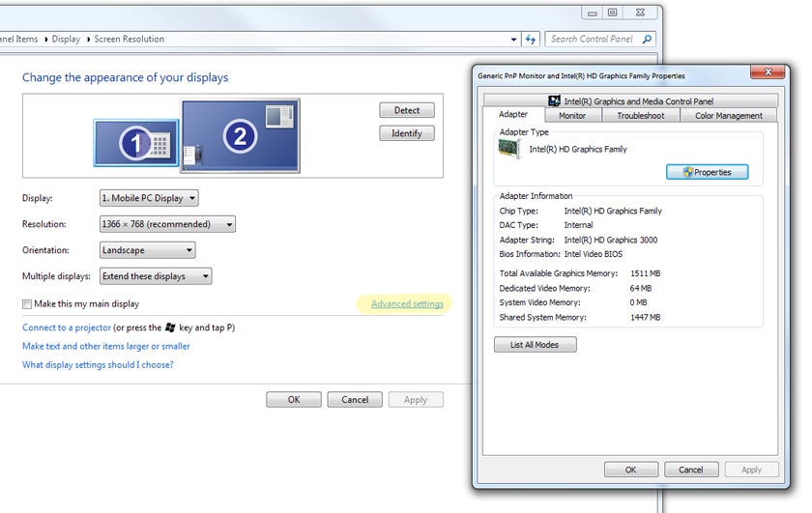This screenshot has height=513, width=812.
Task: Open the Troubleshoot tab
Action: (641, 115)
